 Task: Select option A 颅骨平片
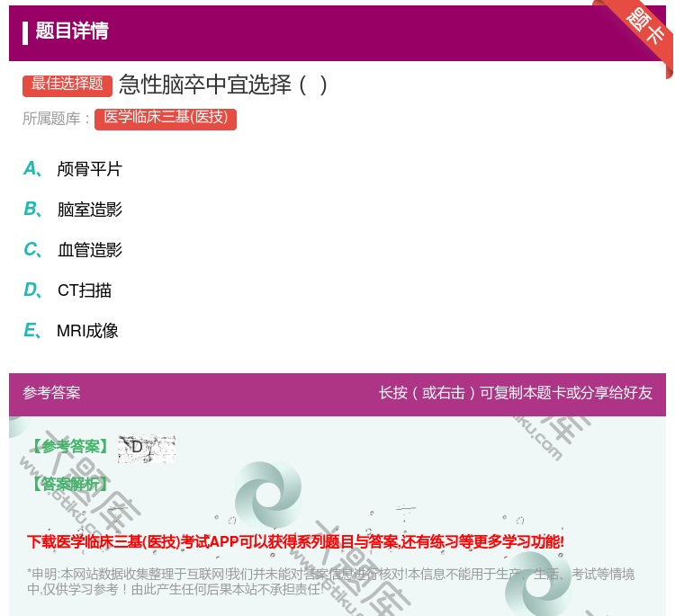(73, 169)
